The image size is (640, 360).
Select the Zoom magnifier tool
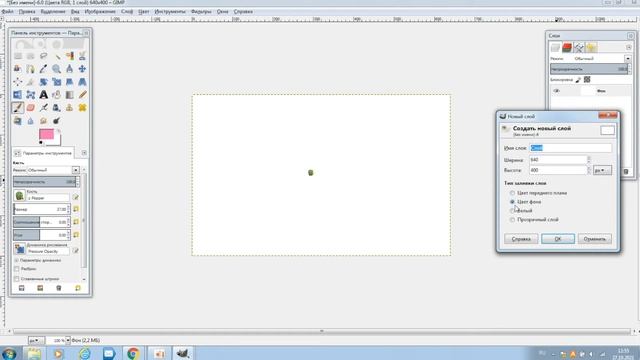click(57, 69)
